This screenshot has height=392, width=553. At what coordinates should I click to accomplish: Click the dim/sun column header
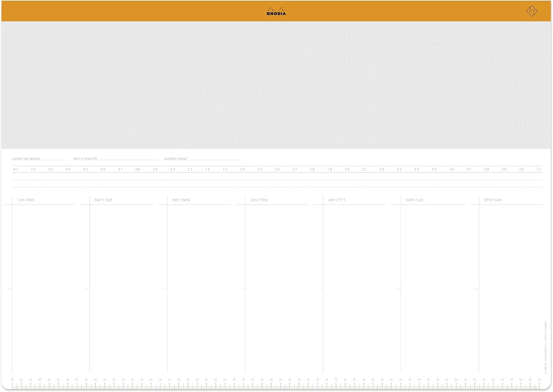coord(493,200)
